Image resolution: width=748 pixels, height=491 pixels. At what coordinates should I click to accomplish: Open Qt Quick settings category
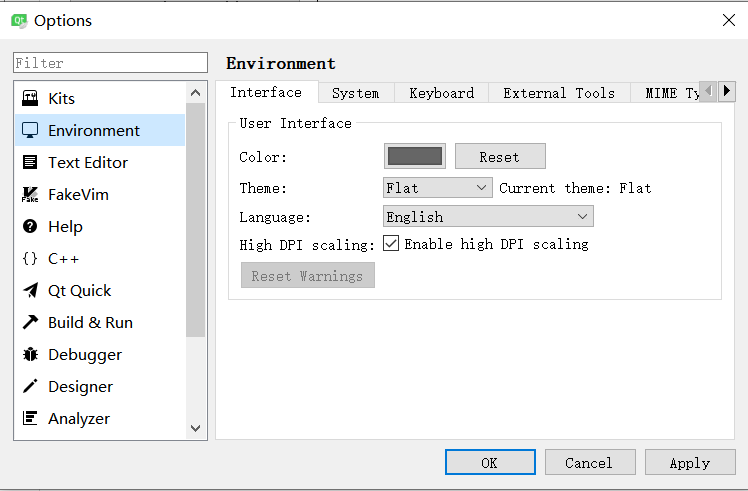100,290
